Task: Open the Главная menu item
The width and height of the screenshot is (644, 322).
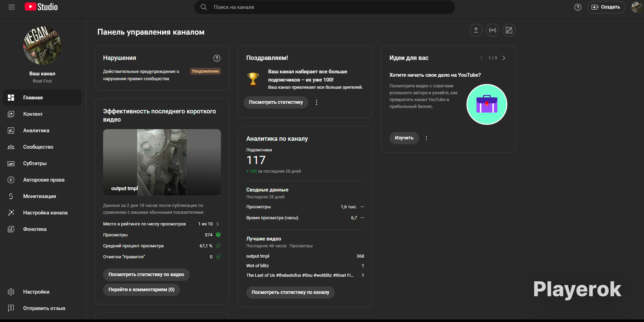Action: pyautogui.click(x=42, y=98)
